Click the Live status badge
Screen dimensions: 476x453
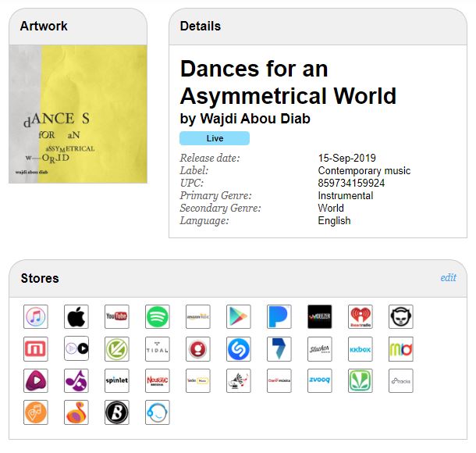[215, 138]
